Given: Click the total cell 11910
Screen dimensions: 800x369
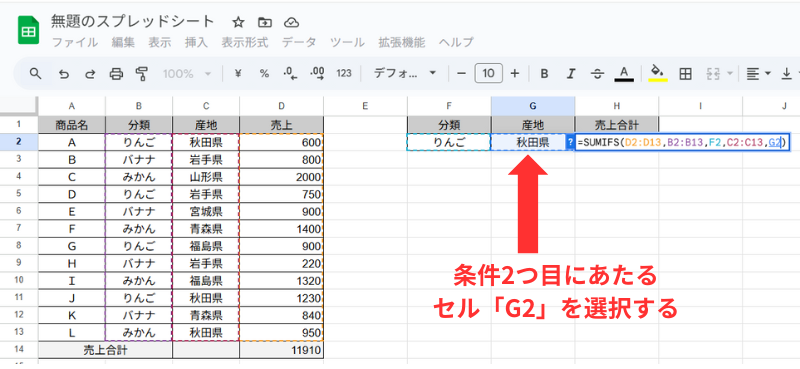Looking at the screenshot, I should tap(282, 351).
